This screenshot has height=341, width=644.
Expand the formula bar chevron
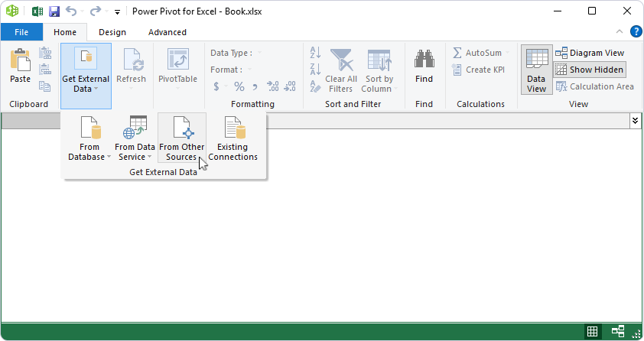pyautogui.click(x=636, y=121)
